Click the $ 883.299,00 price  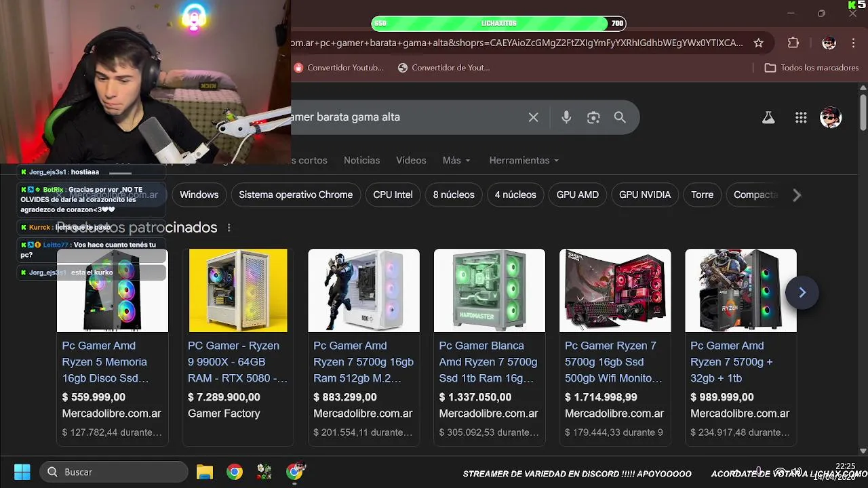point(345,397)
